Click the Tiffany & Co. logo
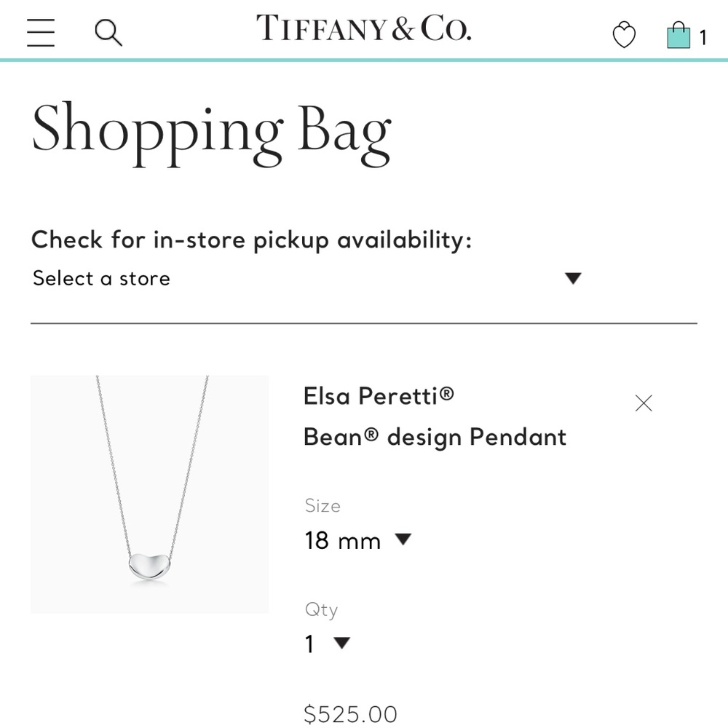Viewport: 728px width, 728px height. click(363, 29)
